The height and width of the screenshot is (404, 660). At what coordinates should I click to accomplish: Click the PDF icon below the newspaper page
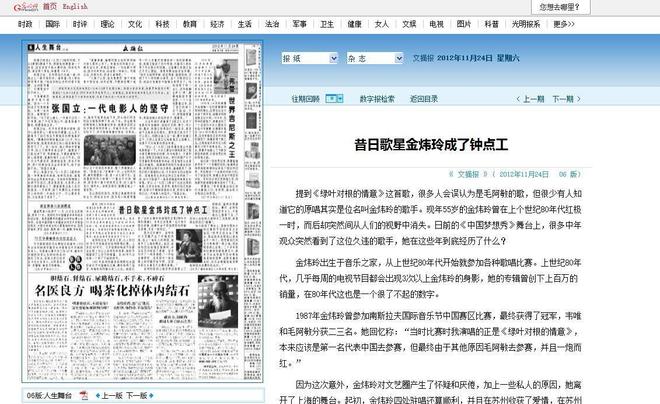coord(83,395)
